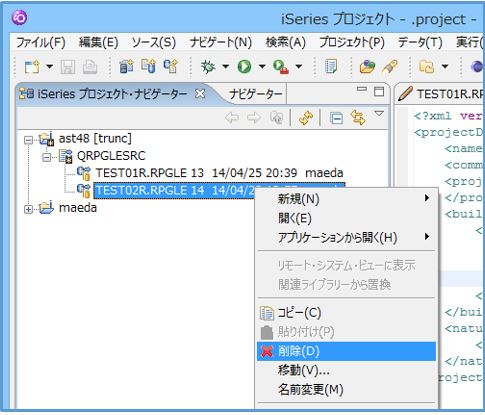Click the second stacked-cylinder toolbar icon
The width and height of the screenshot is (485, 415).
click(149, 66)
